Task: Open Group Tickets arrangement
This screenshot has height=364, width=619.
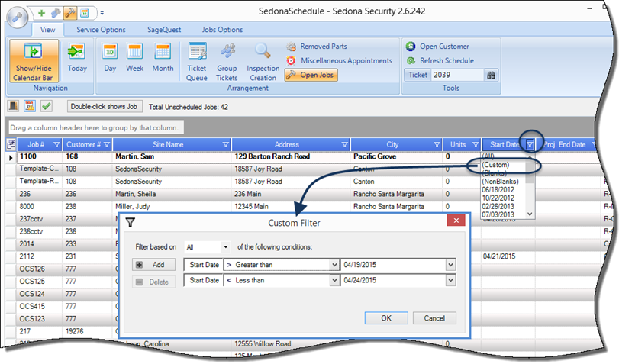Action: click(227, 62)
